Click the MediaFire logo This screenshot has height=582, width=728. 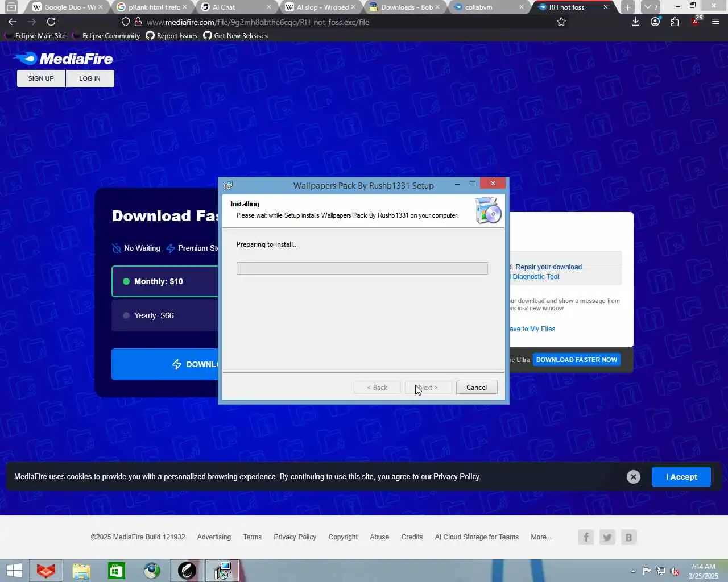[x=63, y=59]
